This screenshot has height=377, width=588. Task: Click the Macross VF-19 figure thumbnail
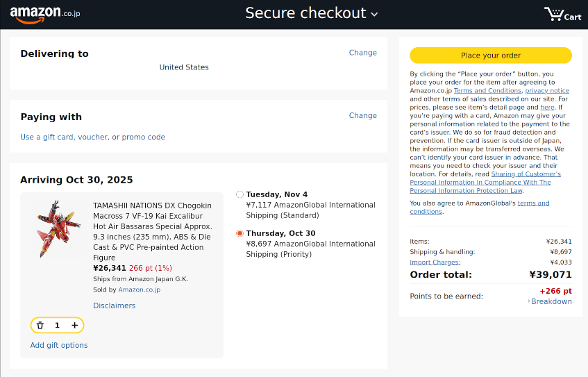pyautogui.click(x=54, y=228)
